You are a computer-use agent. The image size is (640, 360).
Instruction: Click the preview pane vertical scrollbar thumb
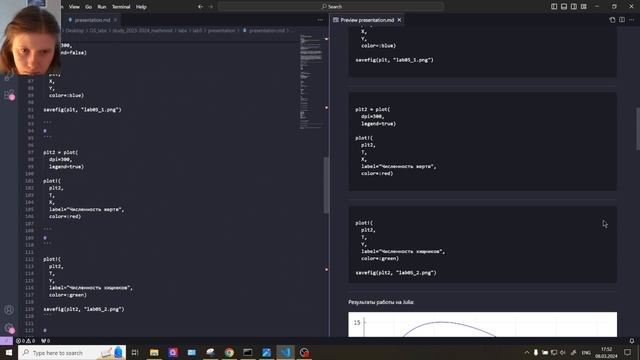(x=638, y=129)
